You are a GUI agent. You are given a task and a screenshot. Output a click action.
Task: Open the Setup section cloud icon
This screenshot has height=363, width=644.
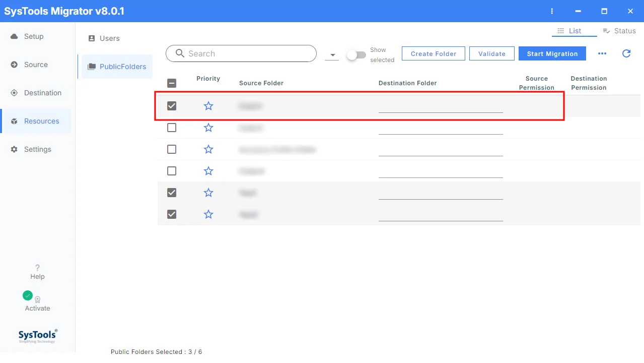[14, 37]
